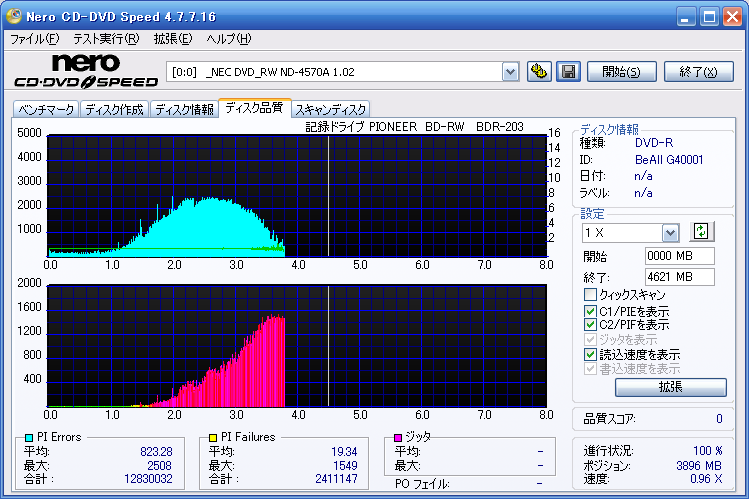Click the BeAll G40001 disc ID text
The width and height of the screenshot is (749, 499).
click(669, 159)
